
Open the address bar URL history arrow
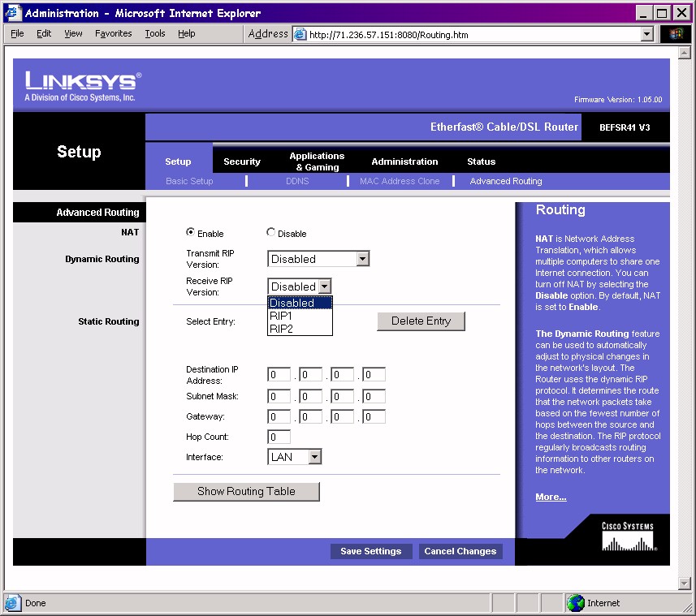647,34
